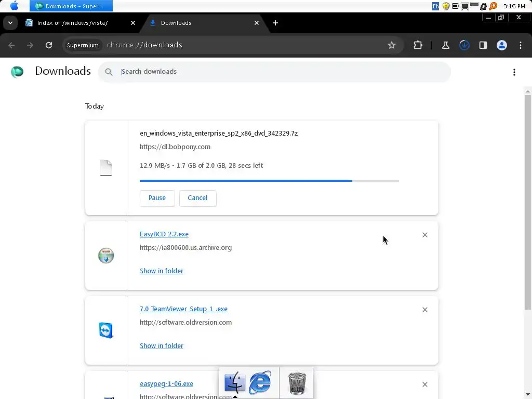Open the Extensions puzzle icon
The image size is (532, 399).
[x=418, y=45]
